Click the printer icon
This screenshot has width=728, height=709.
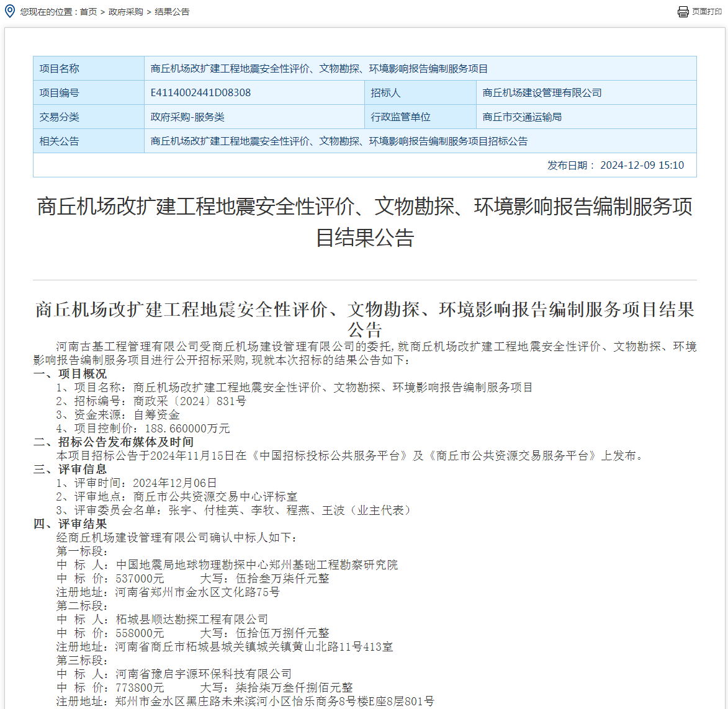683,12
